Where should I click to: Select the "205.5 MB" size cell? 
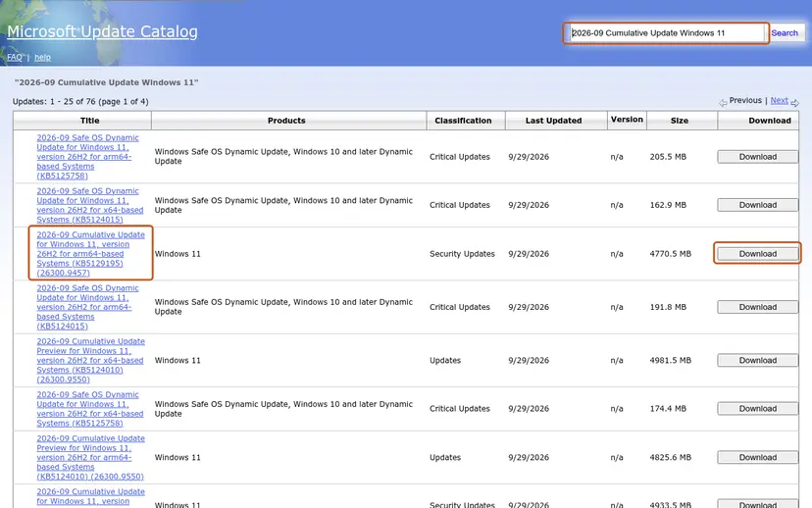tap(668, 157)
